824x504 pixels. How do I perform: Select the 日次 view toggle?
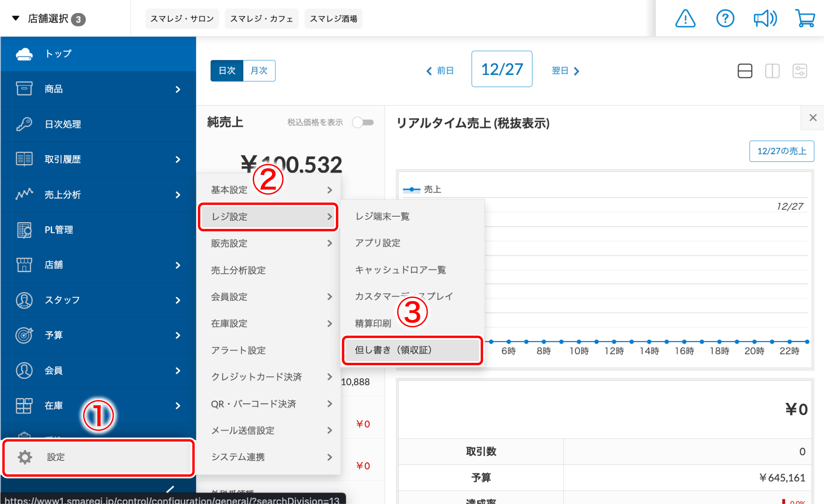[227, 71]
